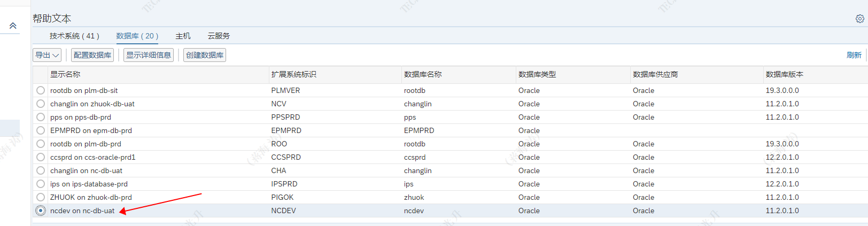Collapse panel with double chevron icon
This screenshot has width=868, height=226.
pos(13,26)
